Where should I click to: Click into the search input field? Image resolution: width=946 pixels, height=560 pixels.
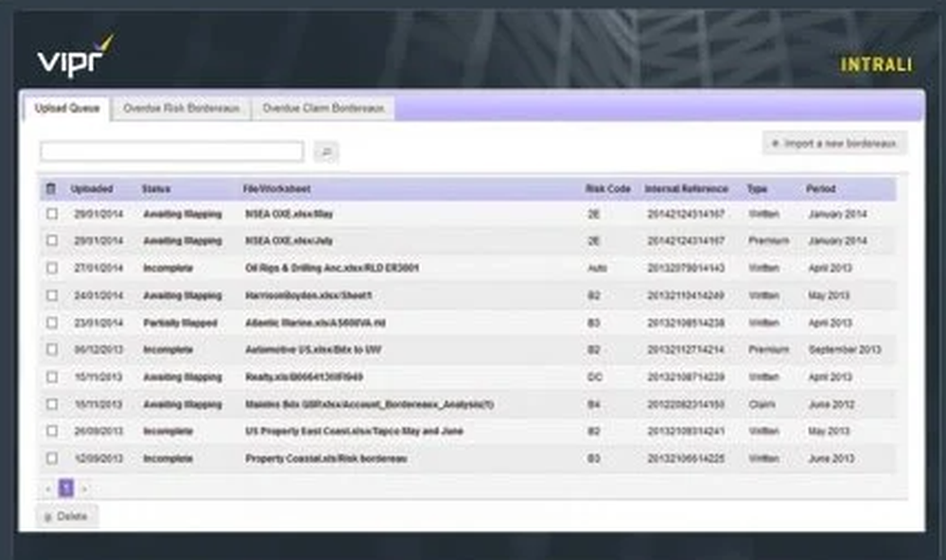point(172,151)
